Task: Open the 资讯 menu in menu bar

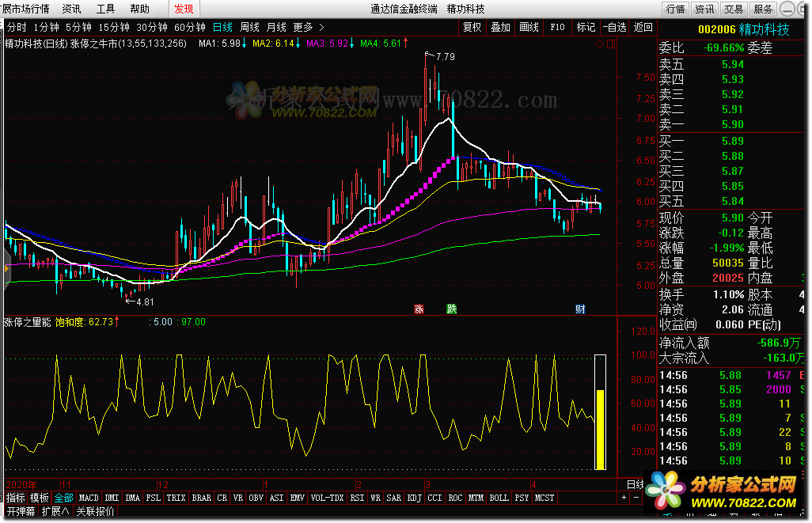Action: click(x=71, y=9)
